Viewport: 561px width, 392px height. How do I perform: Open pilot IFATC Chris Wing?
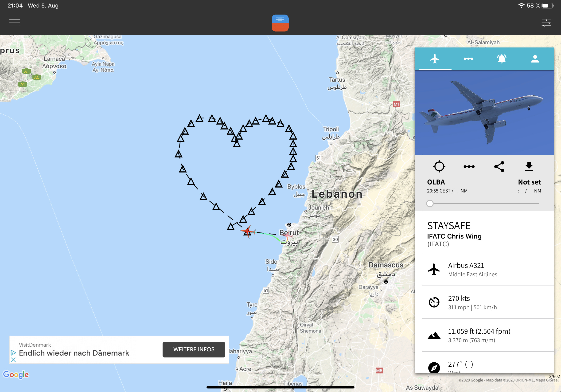click(454, 236)
